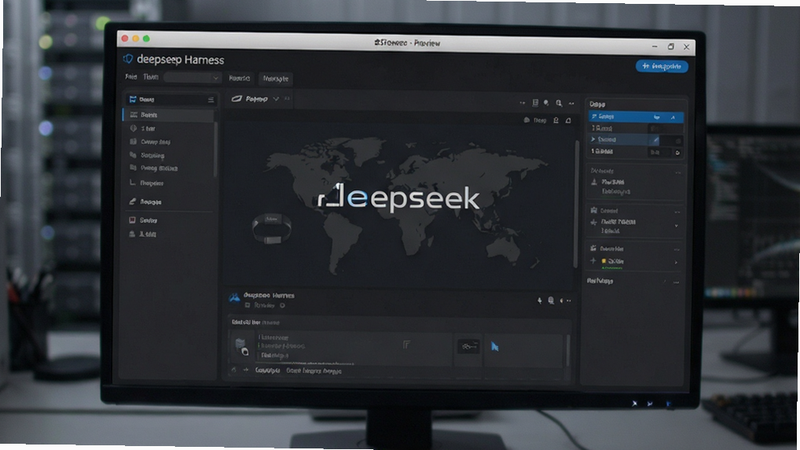
Task: Click the person lock icon beside the bell
Action: pos(556,120)
